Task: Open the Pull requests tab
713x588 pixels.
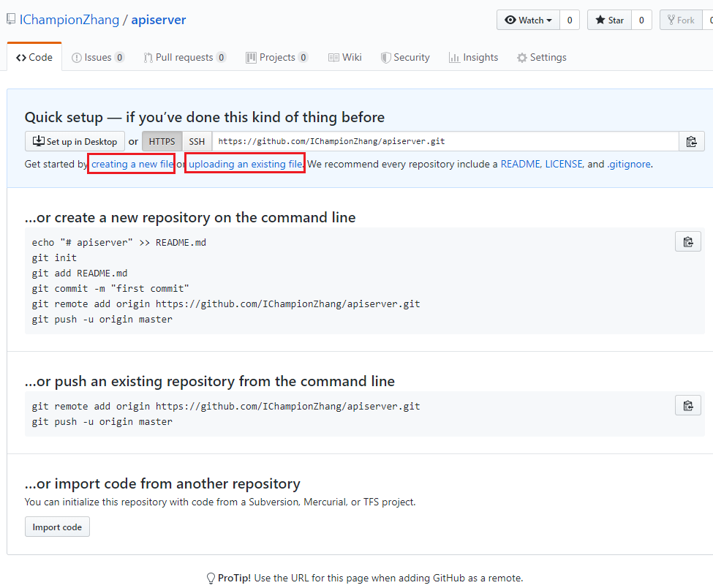Action: pos(184,57)
